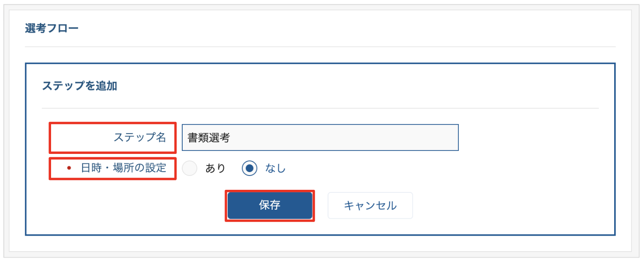Click the キャンセル button
The width and height of the screenshot is (644, 262).
[x=370, y=206]
